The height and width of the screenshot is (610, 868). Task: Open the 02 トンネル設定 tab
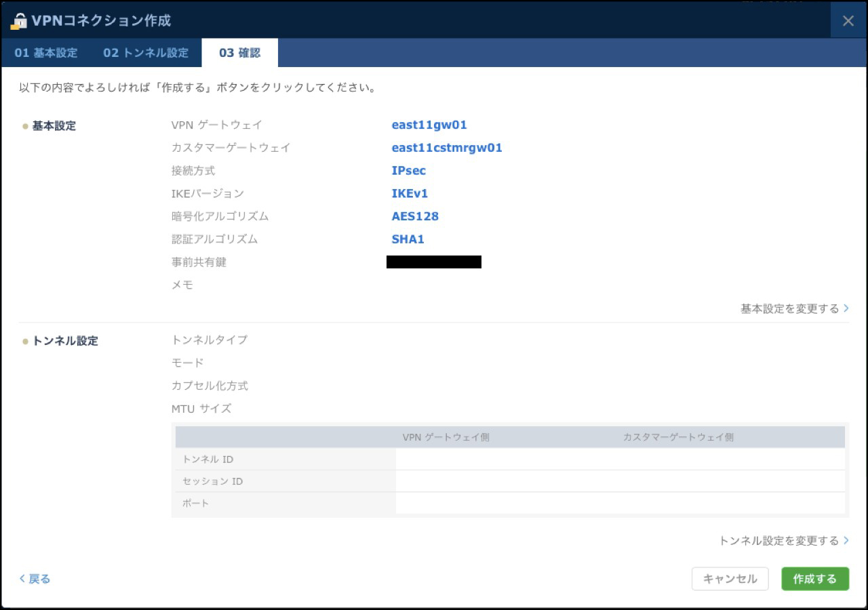[146, 53]
